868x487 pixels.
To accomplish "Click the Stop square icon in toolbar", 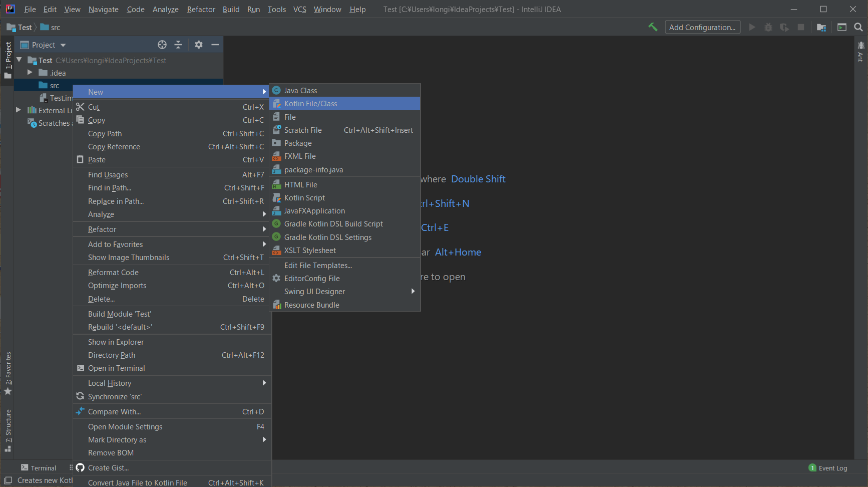I will tap(801, 27).
